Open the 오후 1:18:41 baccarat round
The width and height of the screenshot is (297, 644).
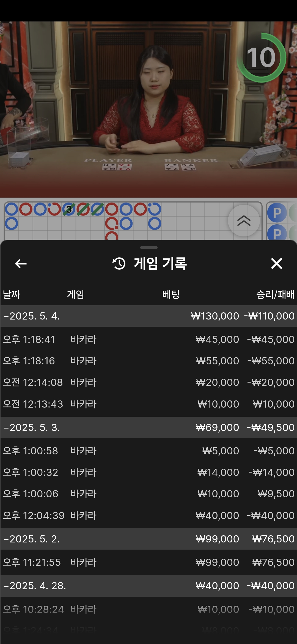point(148,339)
